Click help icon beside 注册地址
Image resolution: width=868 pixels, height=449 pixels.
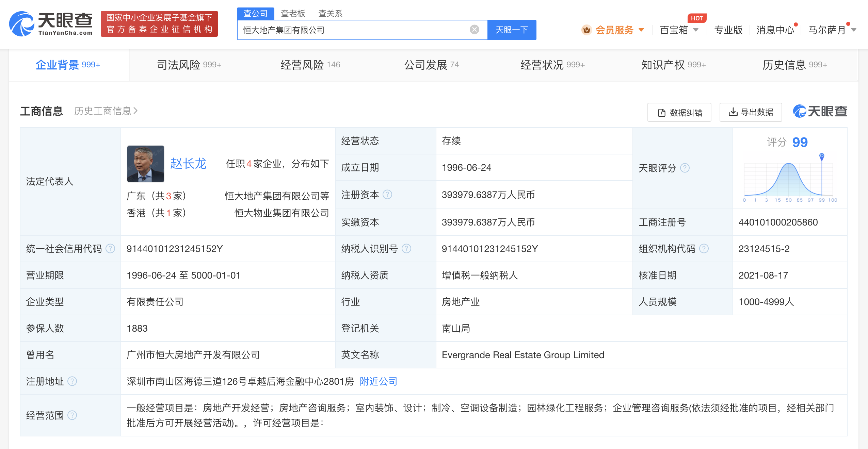pos(72,381)
